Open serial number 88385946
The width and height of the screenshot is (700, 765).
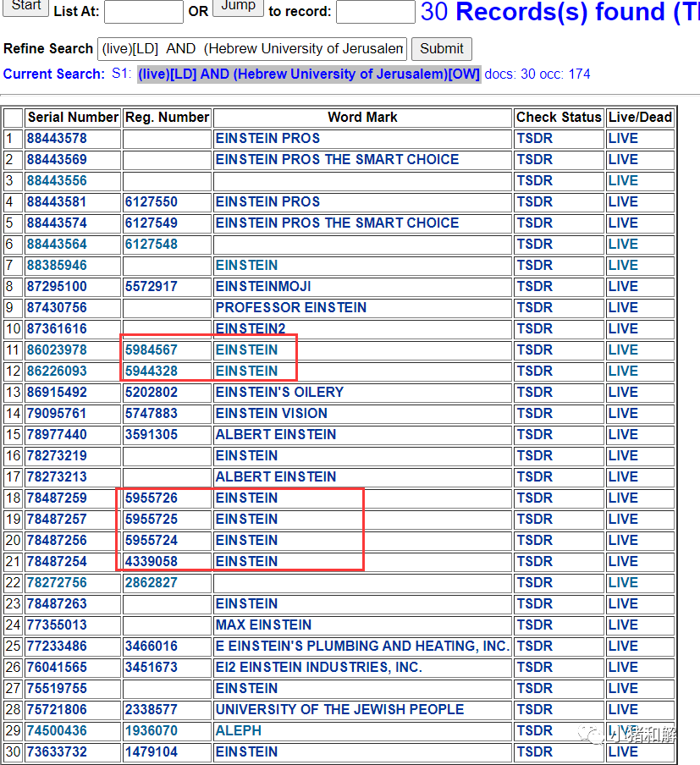click(x=57, y=266)
